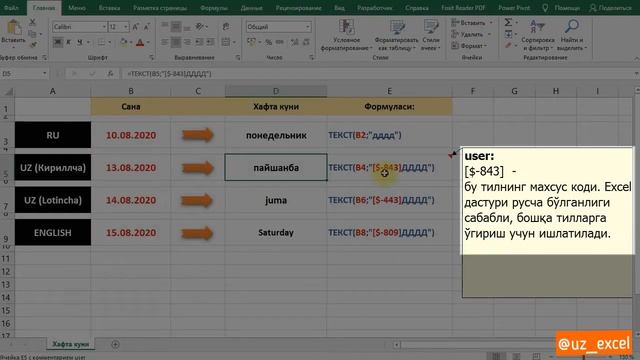Open the Name Box D5 dropdown
The width and height of the screenshot is (640, 360).
44,74
